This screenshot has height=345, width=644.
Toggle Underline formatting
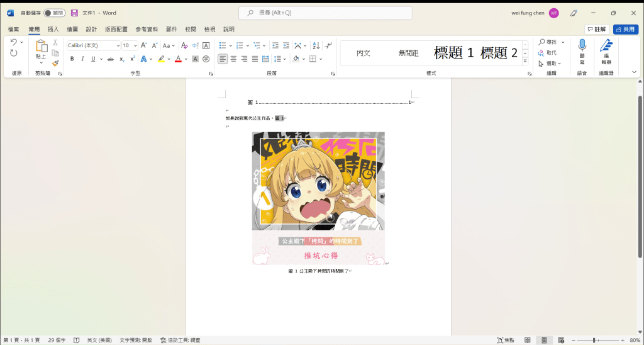pos(93,59)
